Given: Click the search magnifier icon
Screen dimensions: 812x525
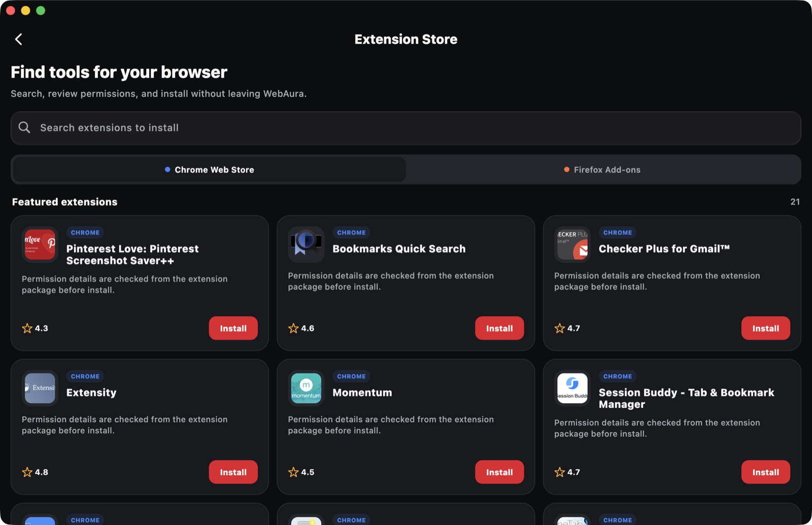Looking at the screenshot, I should point(24,127).
